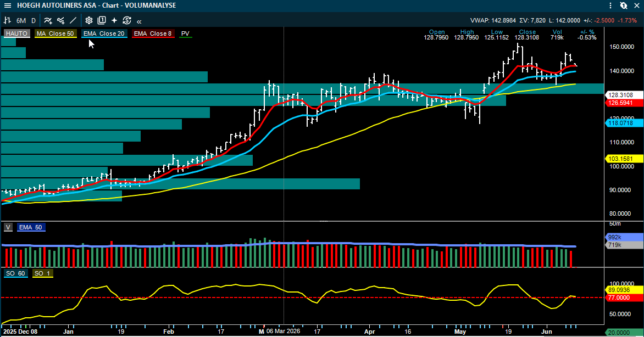Select the SO 1 oscillator legend label
The width and height of the screenshot is (644, 337).
pos(42,273)
